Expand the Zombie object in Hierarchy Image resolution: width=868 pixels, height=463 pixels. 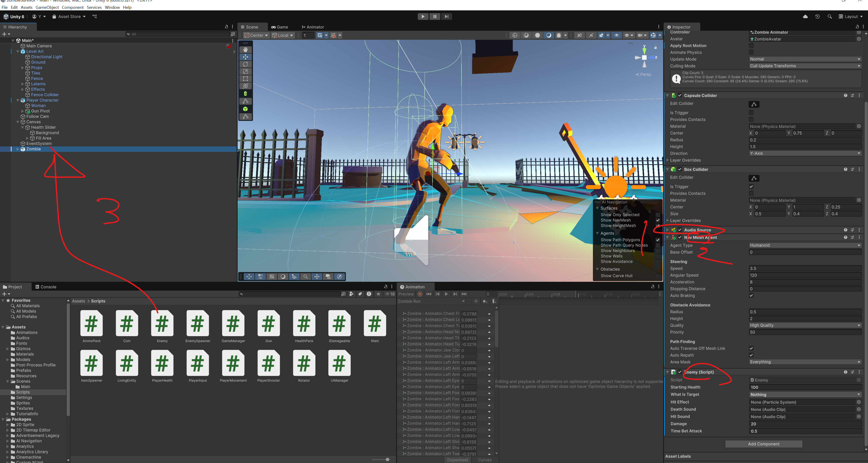click(18, 149)
